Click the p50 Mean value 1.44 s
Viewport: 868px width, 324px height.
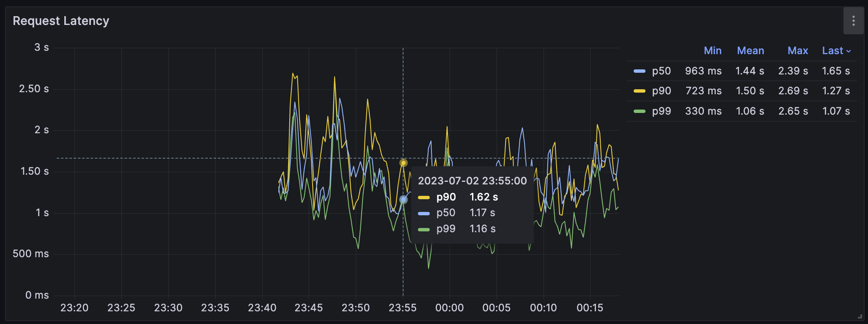coord(750,71)
